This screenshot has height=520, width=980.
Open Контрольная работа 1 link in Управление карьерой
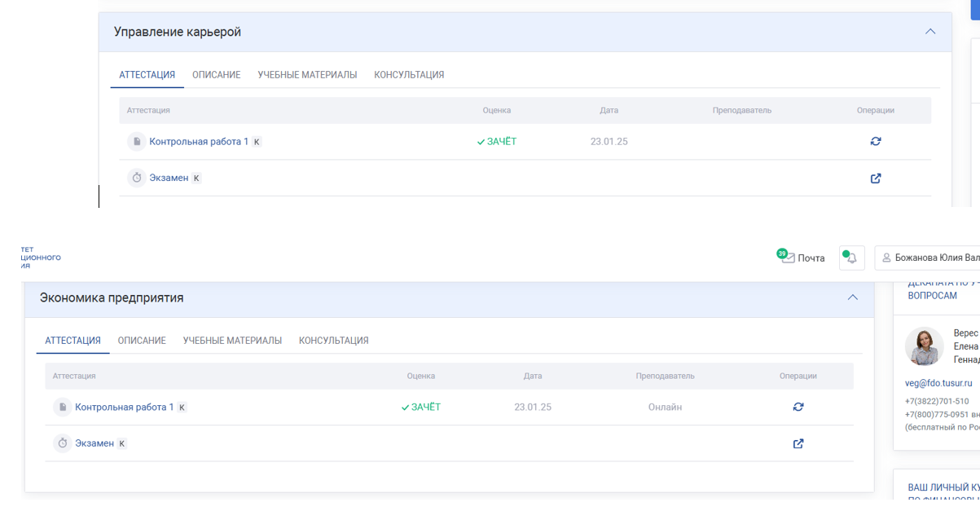point(199,142)
